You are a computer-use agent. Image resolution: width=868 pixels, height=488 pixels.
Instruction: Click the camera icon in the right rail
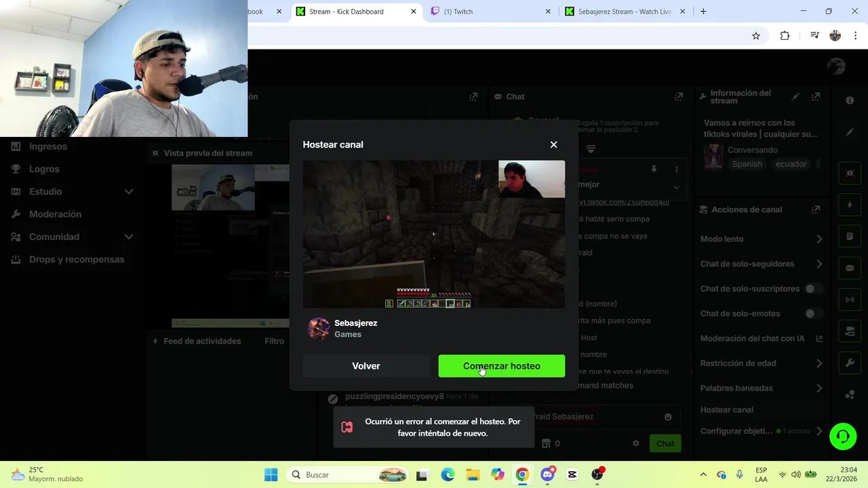850,331
